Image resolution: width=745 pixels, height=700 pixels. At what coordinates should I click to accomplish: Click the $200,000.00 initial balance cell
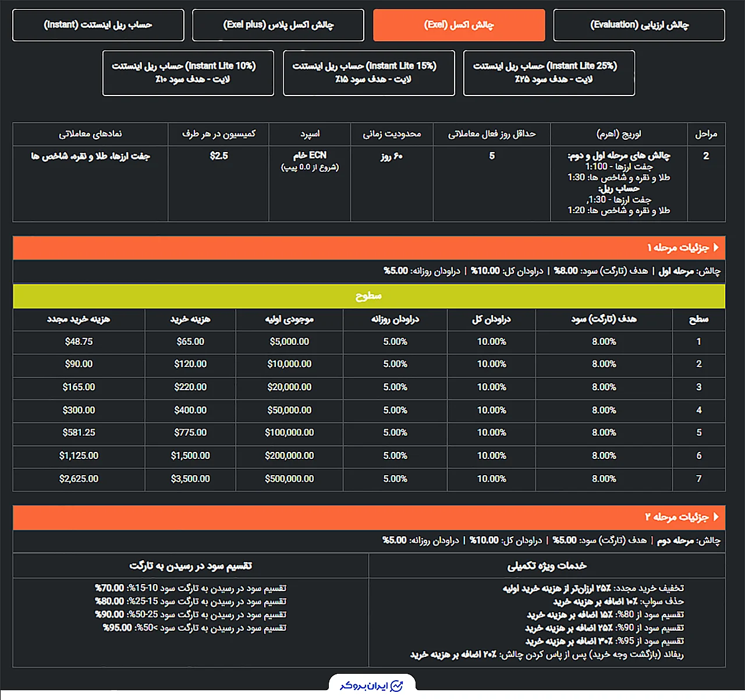click(289, 456)
